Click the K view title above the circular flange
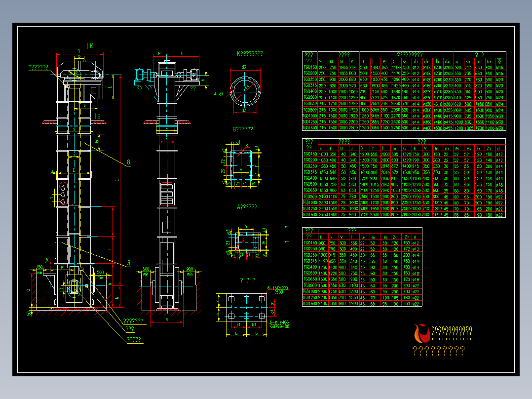 (x=250, y=54)
